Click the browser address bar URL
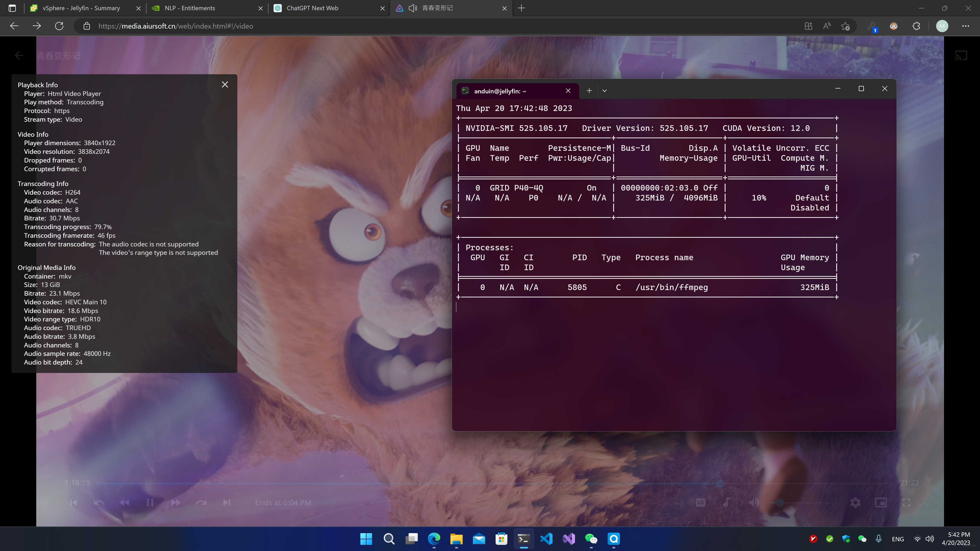 [175, 26]
